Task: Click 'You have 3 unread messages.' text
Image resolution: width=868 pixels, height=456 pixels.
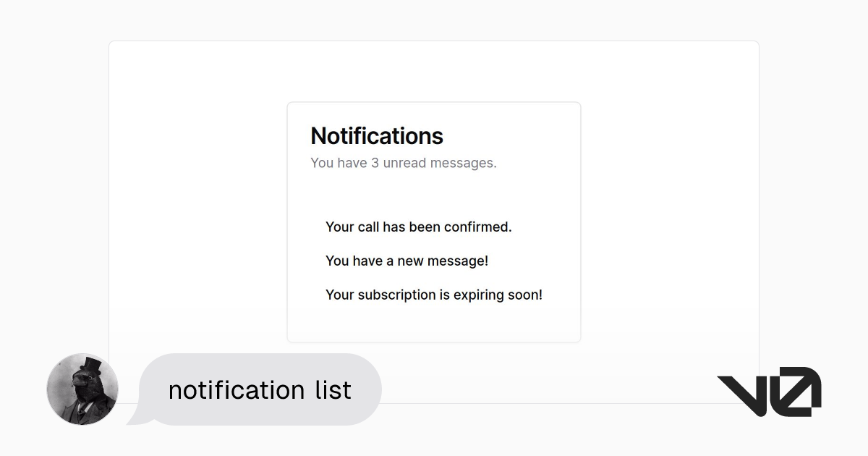Action: (x=404, y=163)
